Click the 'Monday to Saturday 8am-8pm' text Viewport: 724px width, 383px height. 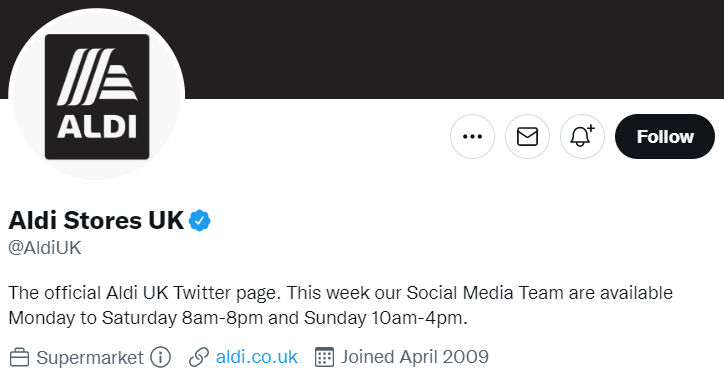click(x=136, y=318)
